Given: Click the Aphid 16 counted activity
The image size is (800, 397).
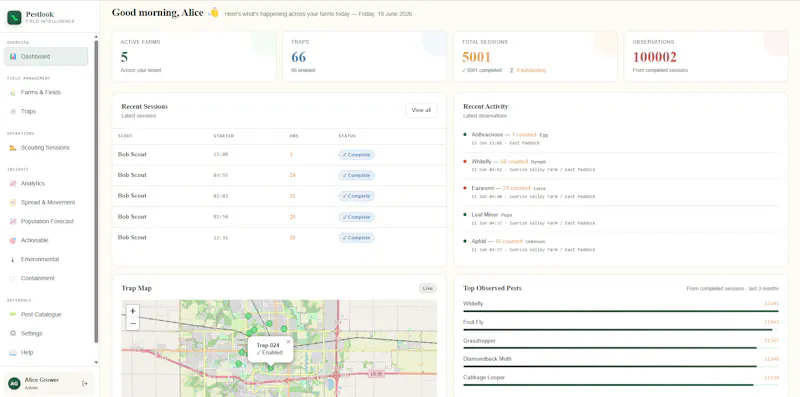Looking at the screenshot, I should coord(620,245).
